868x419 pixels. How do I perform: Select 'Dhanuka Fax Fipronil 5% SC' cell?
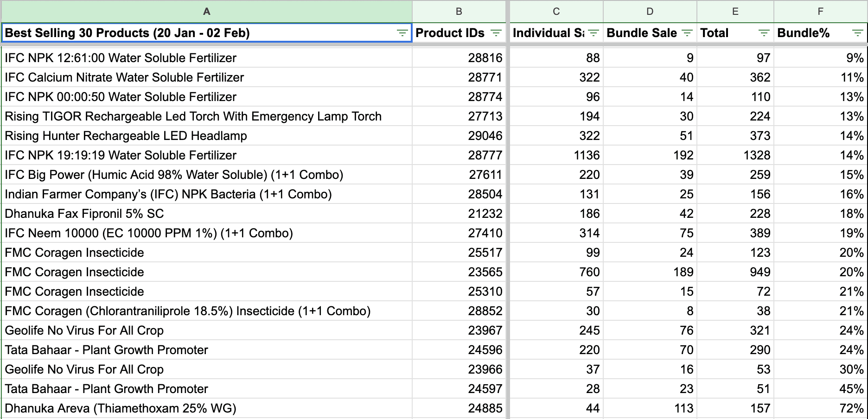(x=207, y=214)
